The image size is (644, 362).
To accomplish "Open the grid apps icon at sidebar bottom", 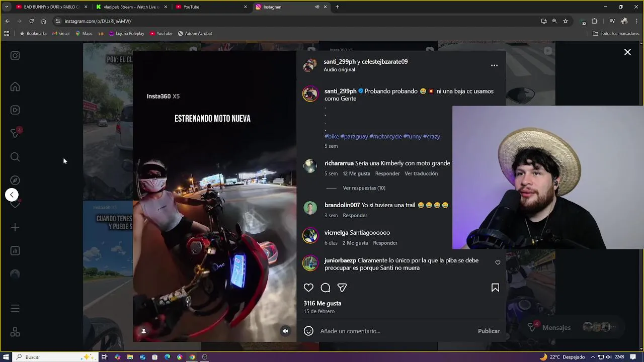I will click(x=15, y=332).
